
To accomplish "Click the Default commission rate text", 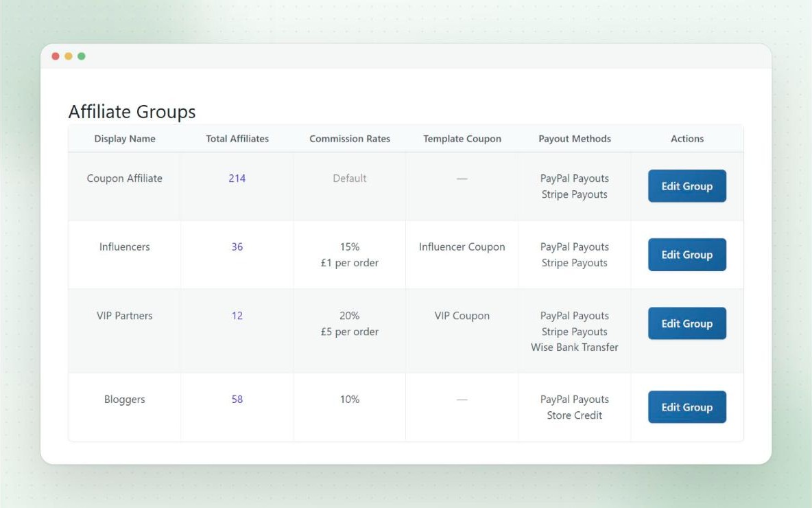I will point(350,178).
